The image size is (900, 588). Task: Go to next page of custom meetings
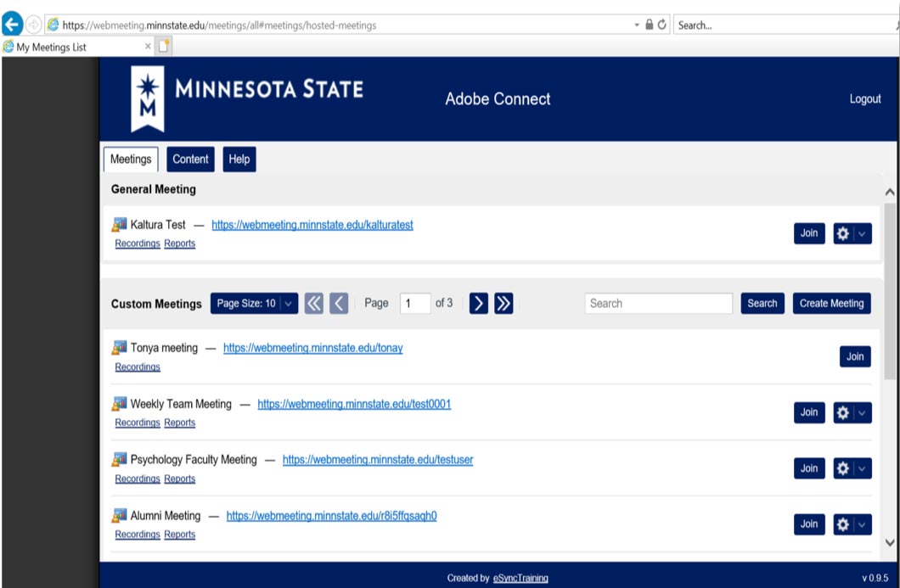point(479,303)
